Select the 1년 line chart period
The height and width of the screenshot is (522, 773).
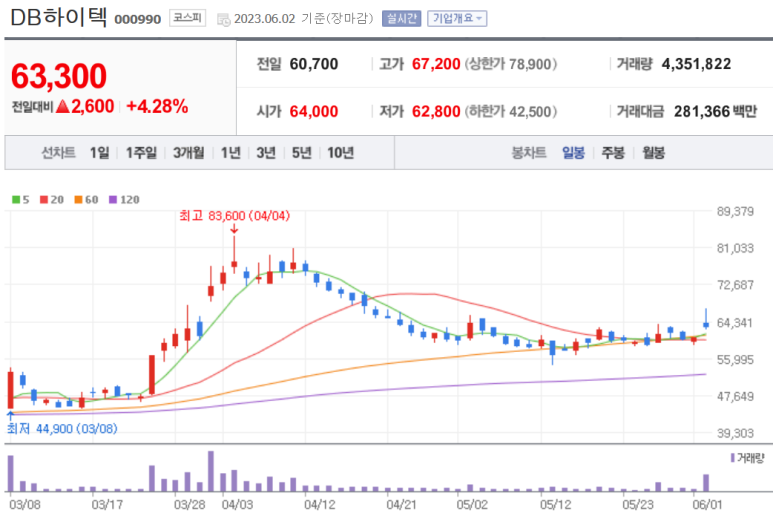click(230, 153)
